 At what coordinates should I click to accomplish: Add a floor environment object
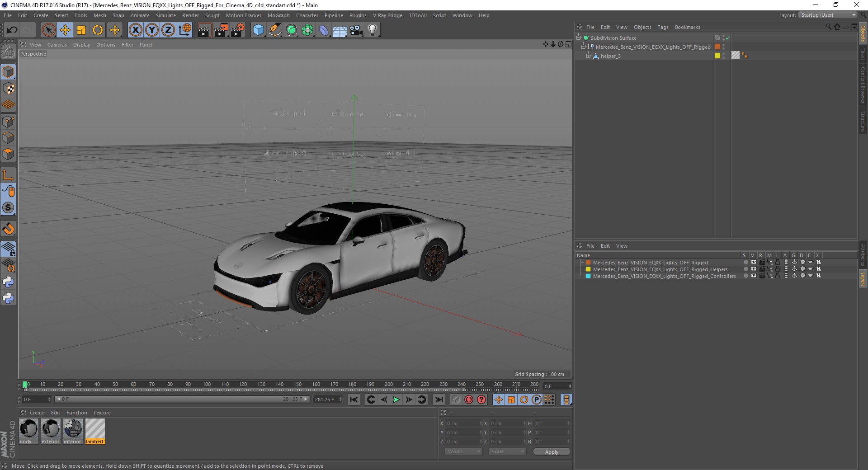[340, 30]
